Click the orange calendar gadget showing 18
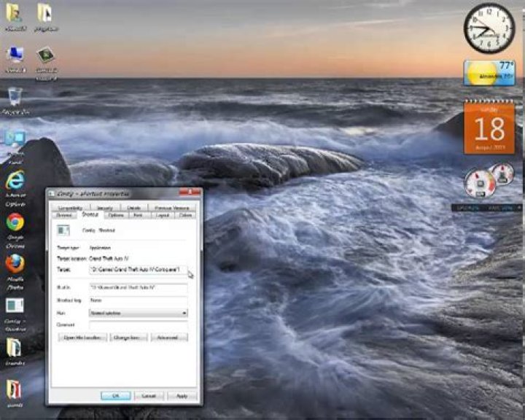This screenshot has height=420, width=525. (x=489, y=128)
